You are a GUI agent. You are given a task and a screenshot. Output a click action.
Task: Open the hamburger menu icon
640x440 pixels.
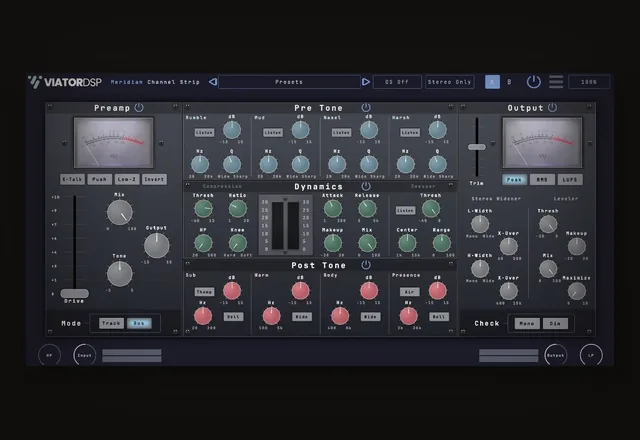[556, 82]
